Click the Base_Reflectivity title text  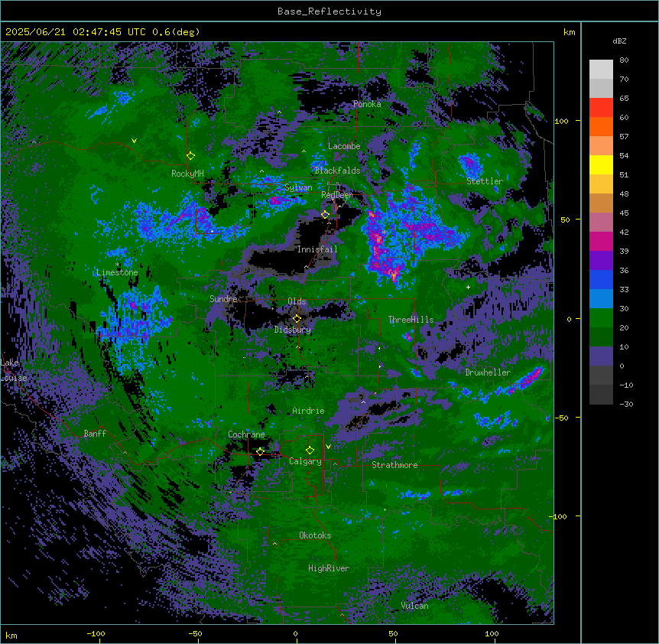pos(329,11)
